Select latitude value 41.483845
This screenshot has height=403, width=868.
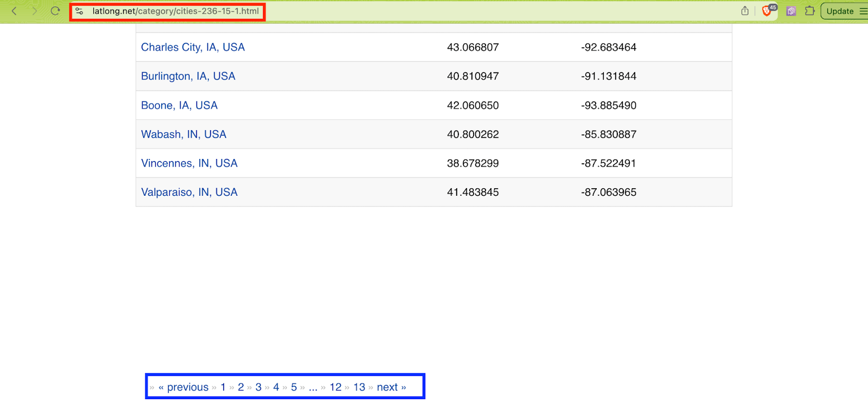click(473, 192)
